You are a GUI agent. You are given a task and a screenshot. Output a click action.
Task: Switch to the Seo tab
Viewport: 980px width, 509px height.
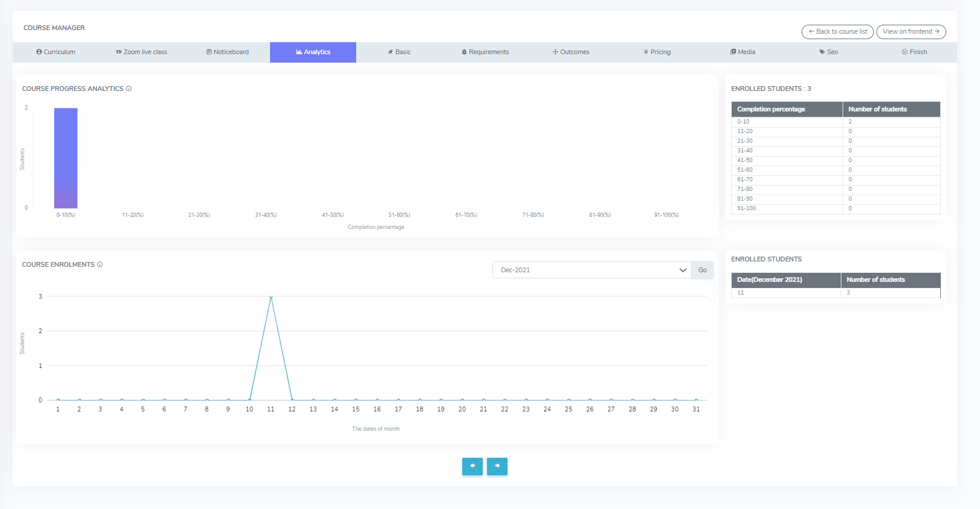click(x=828, y=52)
